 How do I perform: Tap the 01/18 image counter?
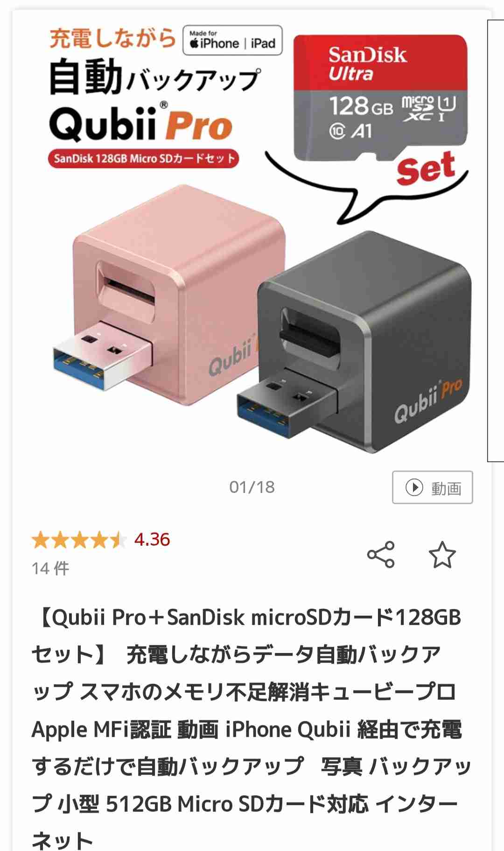click(252, 487)
